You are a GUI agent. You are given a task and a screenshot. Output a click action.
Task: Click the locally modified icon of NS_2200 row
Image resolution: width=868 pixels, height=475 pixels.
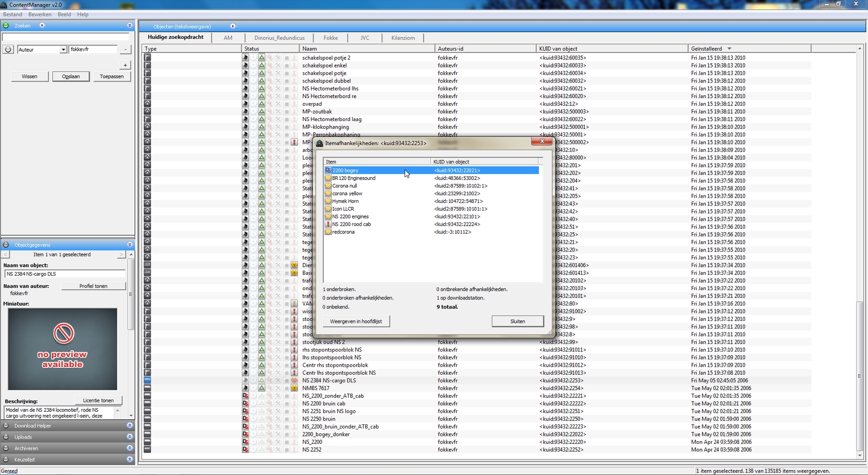tap(245, 442)
